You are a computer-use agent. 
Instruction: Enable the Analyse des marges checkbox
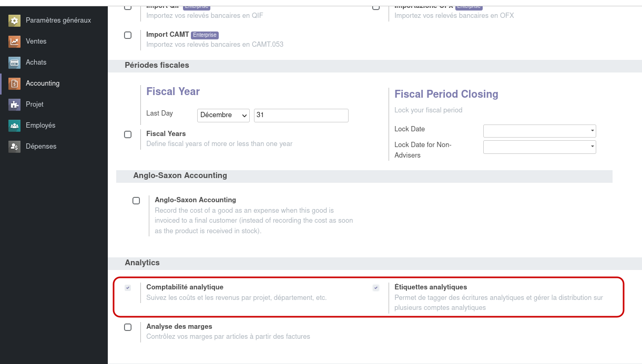pyautogui.click(x=128, y=327)
